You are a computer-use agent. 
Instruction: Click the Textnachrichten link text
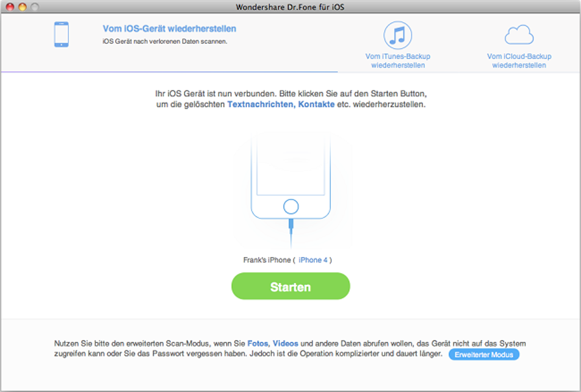pos(261,104)
